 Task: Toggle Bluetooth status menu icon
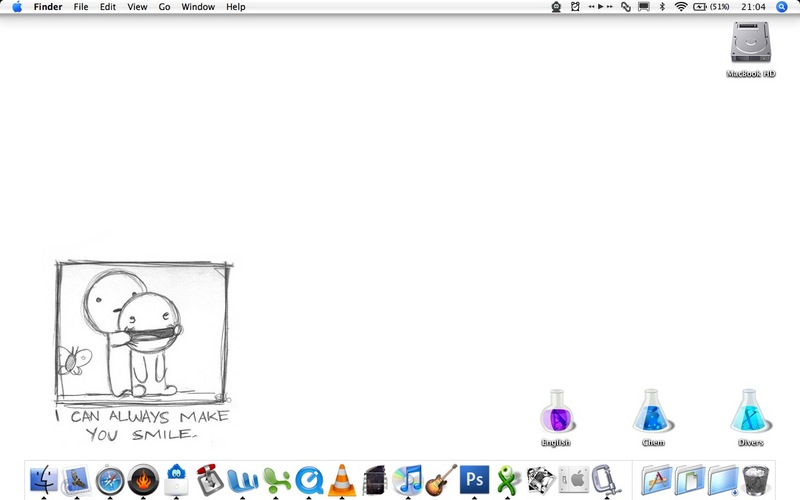662,7
